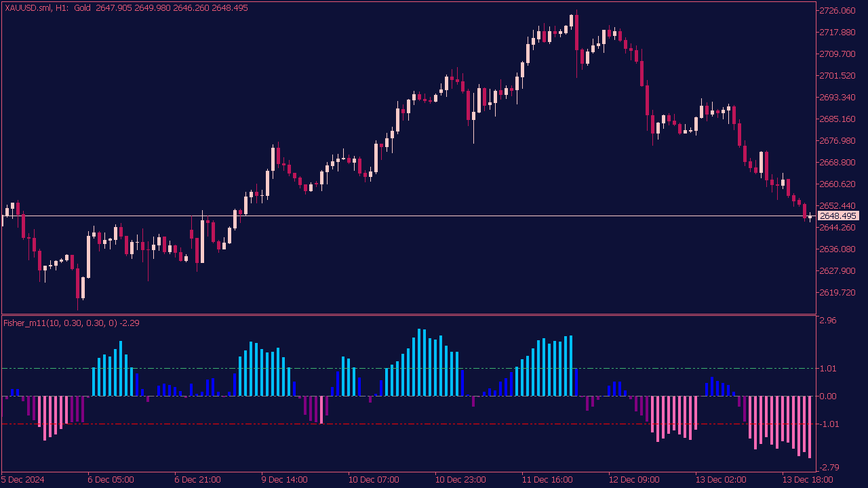Viewport: 868px width, 488px height.
Task: Click the indicator scale value 0.00
Action: click(828, 396)
